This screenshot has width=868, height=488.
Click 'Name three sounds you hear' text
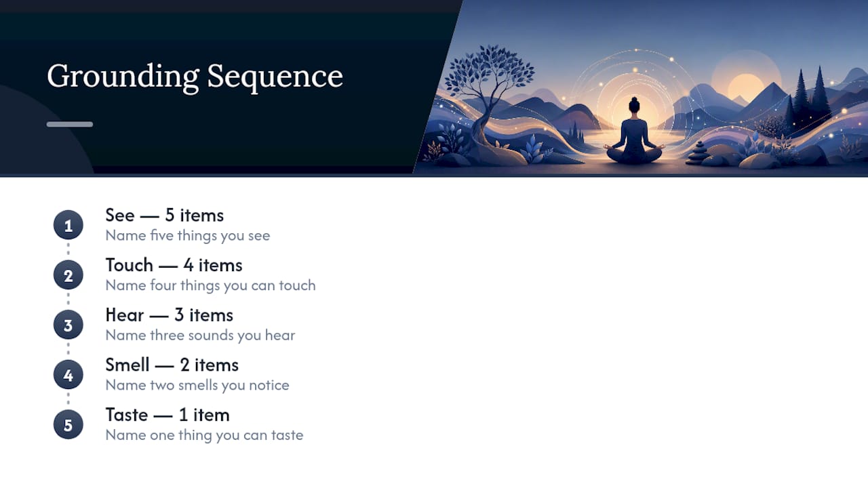click(200, 335)
